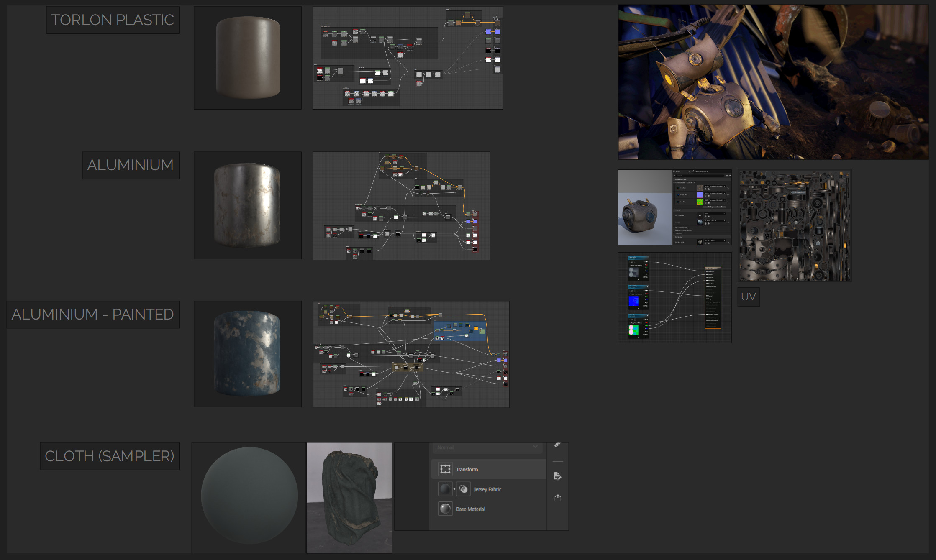
Task: Click the dark cloth model render
Action: coord(349,498)
